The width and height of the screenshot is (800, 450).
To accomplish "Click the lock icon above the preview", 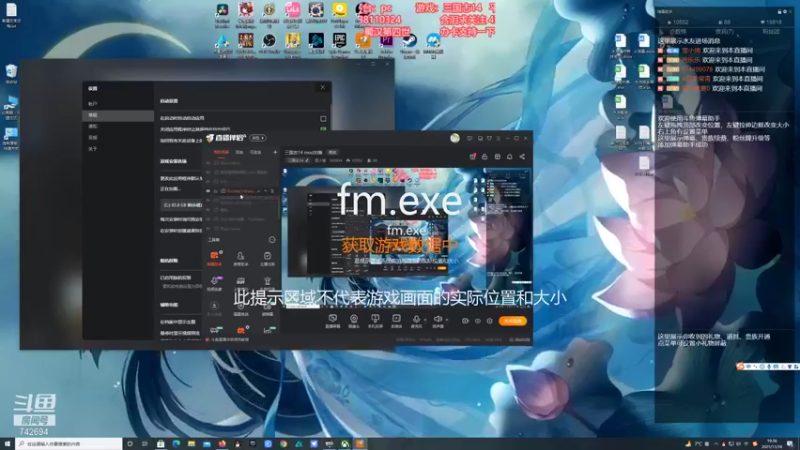I will [x=485, y=157].
